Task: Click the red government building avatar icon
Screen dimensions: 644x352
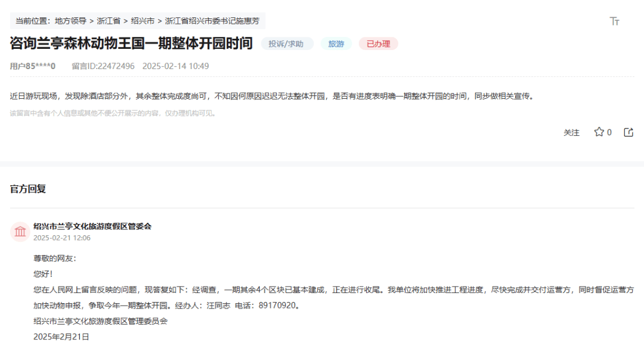Action: point(20,232)
